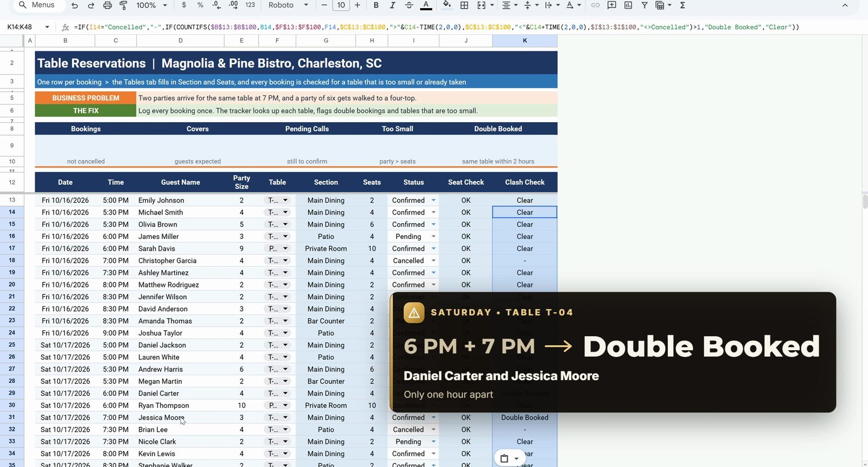This screenshot has height=467, width=868.
Task: Pick a text color
Action: (x=426, y=5)
